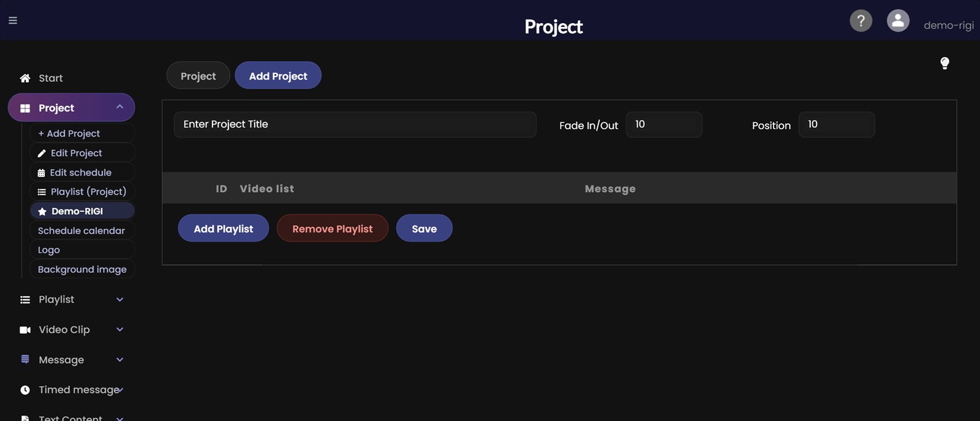Click the Message column header
Screen dimensions: 980x421
point(610,189)
